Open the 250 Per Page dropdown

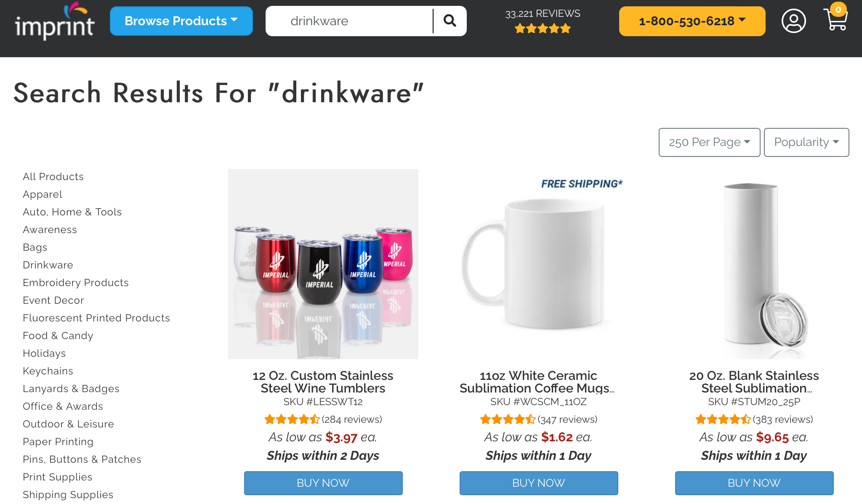(x=709, y=142)
